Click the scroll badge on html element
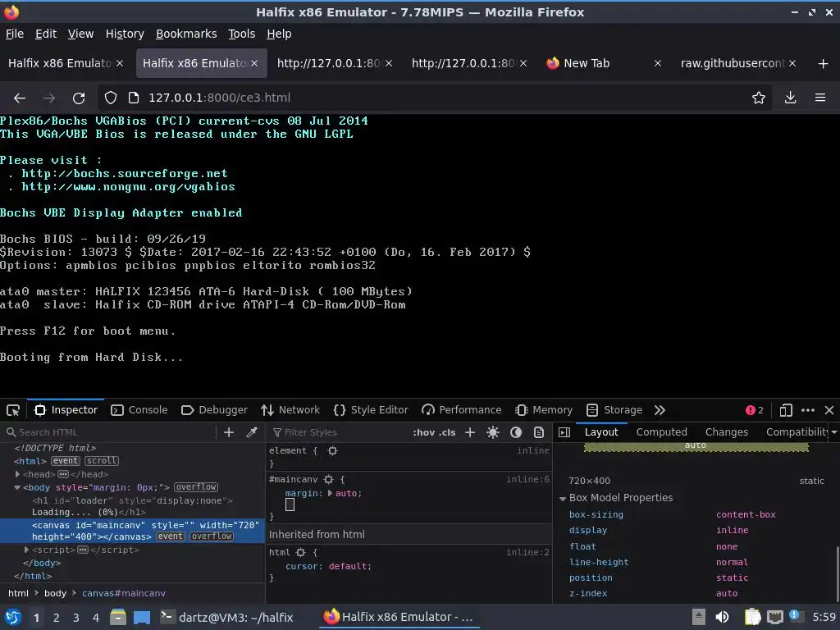This screenshot has height=630, width=840. click(x=102, y=461)
